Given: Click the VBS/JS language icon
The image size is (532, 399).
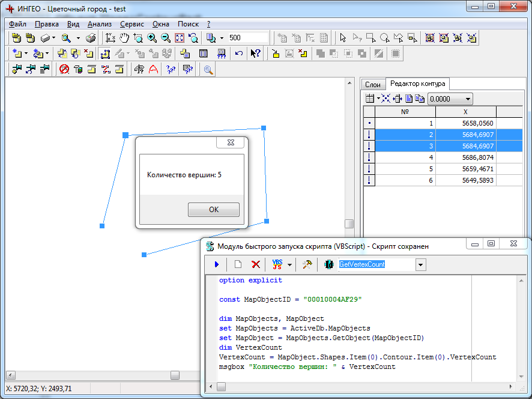Looking at the screenshot, I should (x=277, y=264).
